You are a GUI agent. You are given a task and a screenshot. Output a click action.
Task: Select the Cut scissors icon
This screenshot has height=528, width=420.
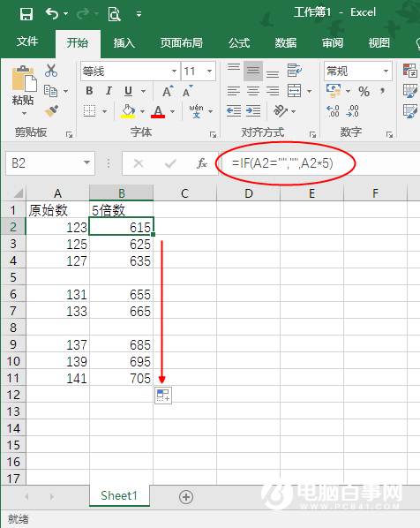click(x=51, y=71)
